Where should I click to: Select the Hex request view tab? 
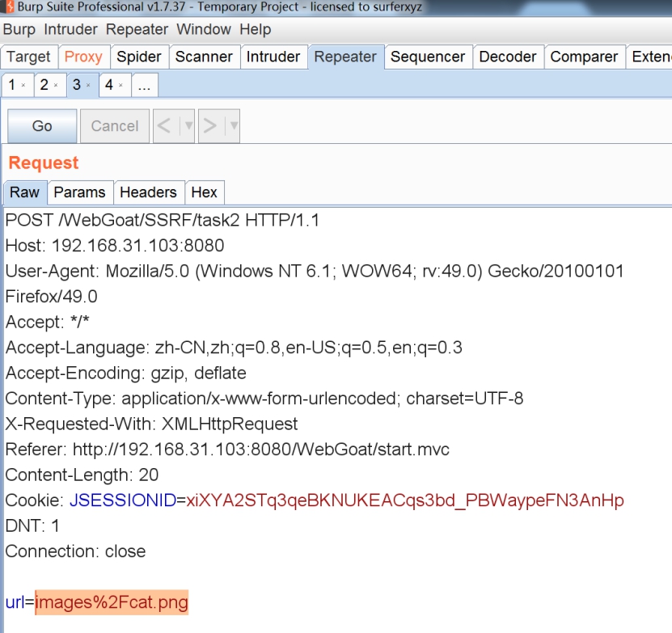click(x=205, y=192)
